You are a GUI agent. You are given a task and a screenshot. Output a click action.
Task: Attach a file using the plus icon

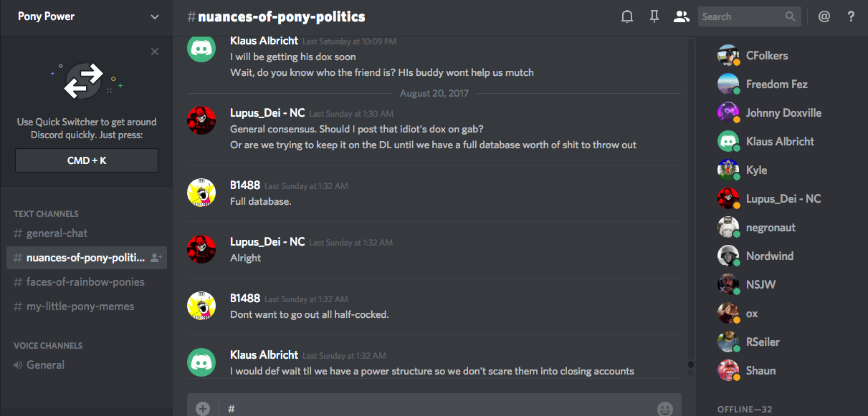[x=202, y=408]
